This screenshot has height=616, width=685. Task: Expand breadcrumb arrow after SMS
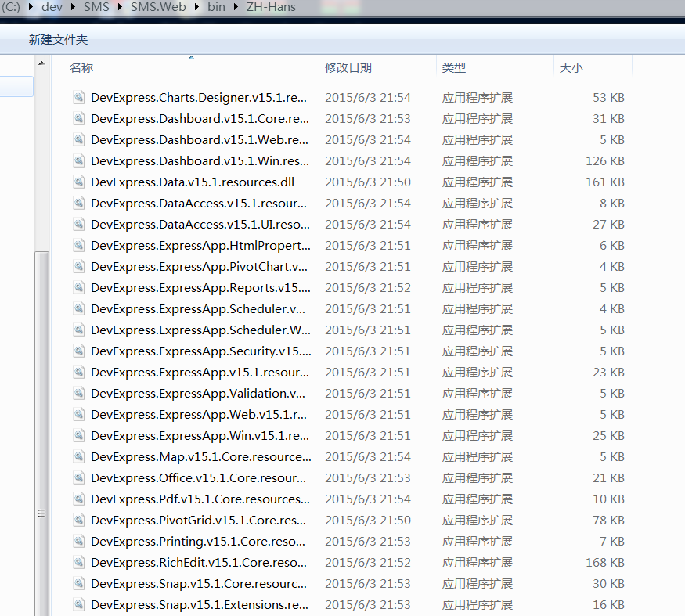[x=120, y=7]
